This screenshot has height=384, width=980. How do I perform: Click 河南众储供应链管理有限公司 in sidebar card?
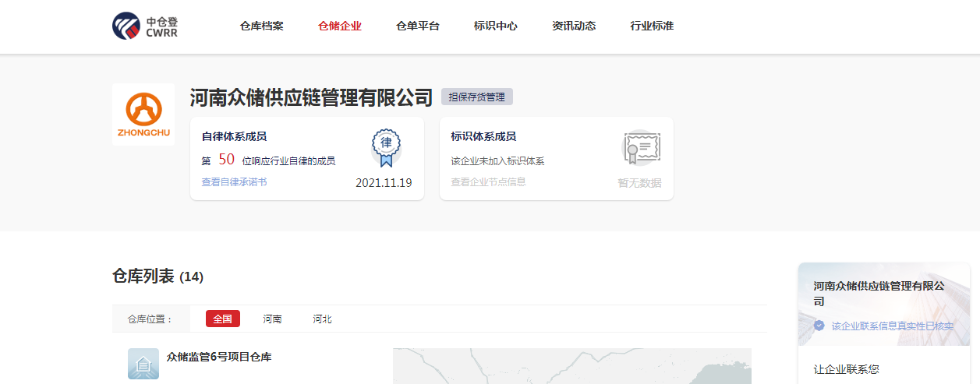(x=879, y=294)
